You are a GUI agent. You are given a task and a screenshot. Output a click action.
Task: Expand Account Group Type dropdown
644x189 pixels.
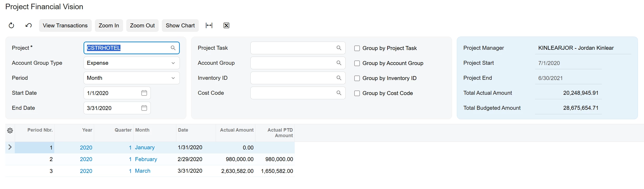[173, 63]
